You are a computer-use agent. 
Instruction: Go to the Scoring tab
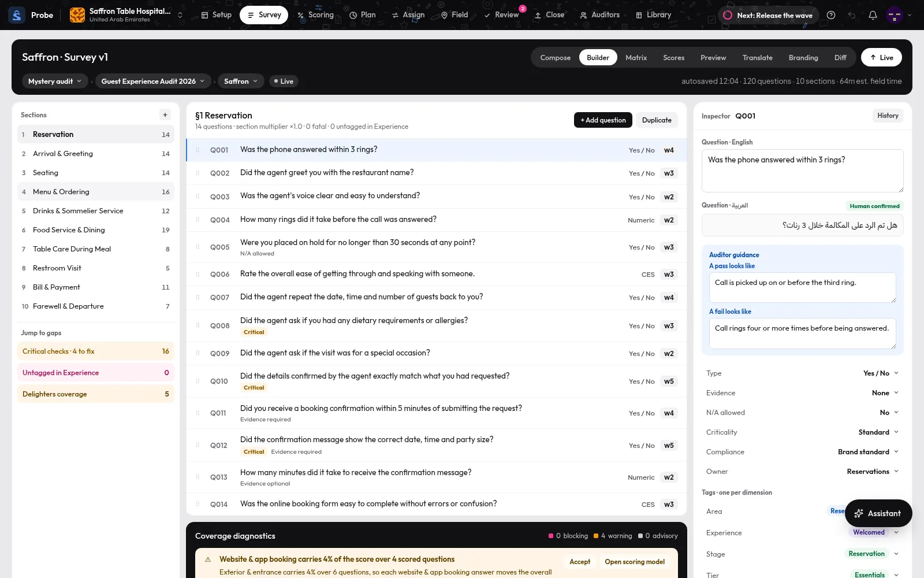coord(315,15)
